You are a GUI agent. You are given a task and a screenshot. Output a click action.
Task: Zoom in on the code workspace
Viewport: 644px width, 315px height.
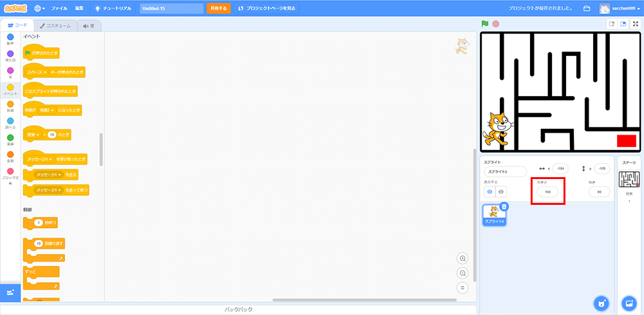tap(462, 258)
